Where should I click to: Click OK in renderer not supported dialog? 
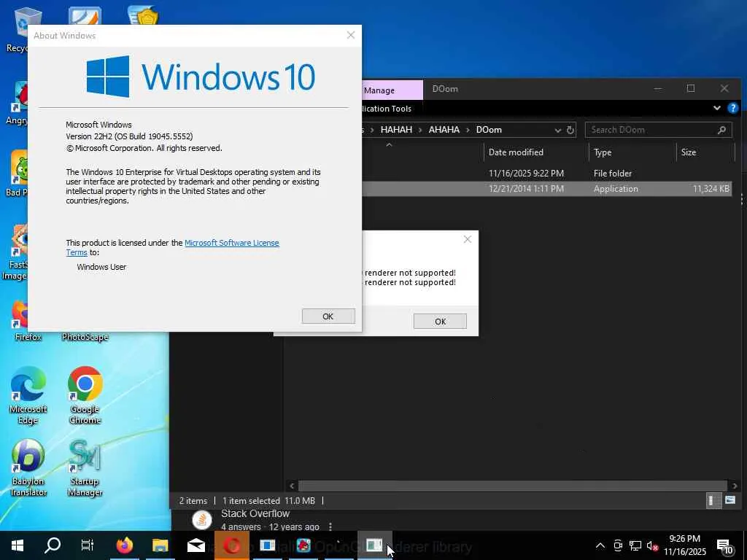click(440, 321)
